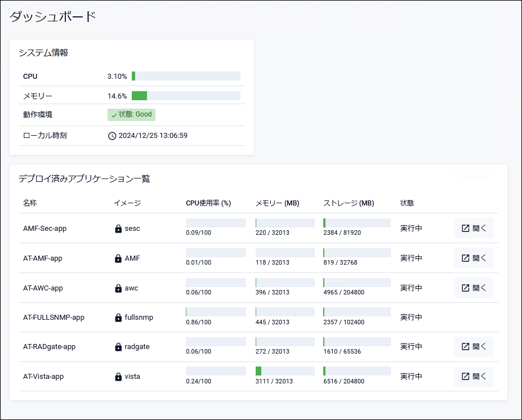Click the 名称 column header
This screenshot has width=522, height=420.
[x=30, y=203]
